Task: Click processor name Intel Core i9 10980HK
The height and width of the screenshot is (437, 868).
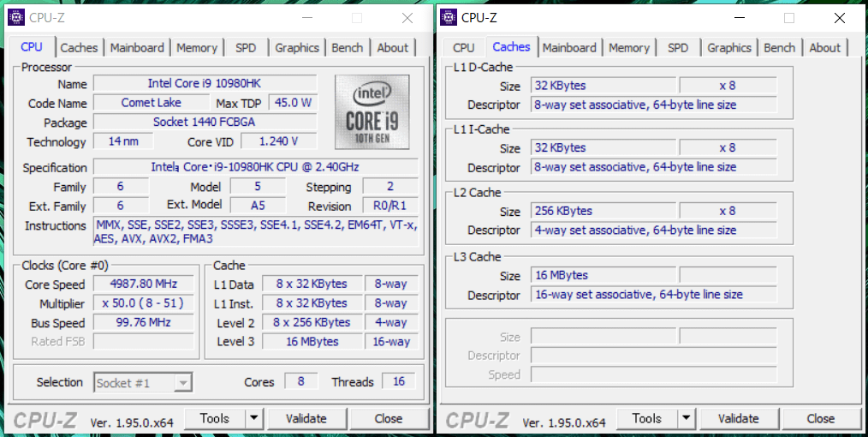Action: click(x=205, y=84)
